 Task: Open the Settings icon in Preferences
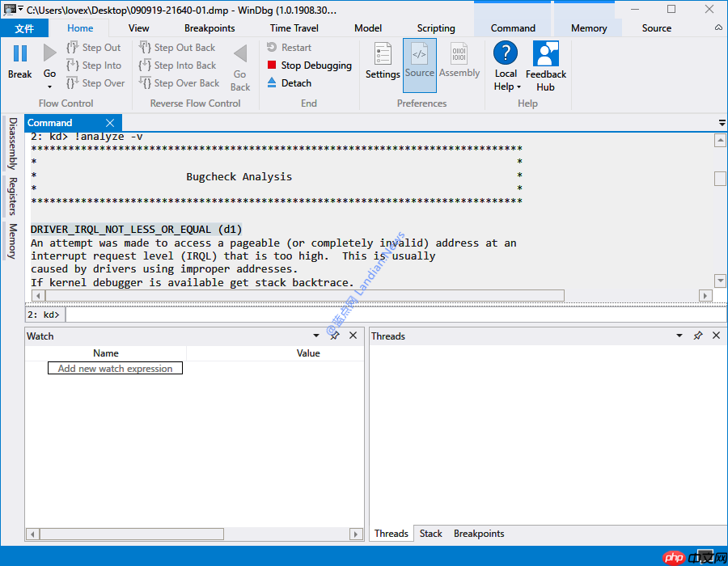click(x=383, y=54)
